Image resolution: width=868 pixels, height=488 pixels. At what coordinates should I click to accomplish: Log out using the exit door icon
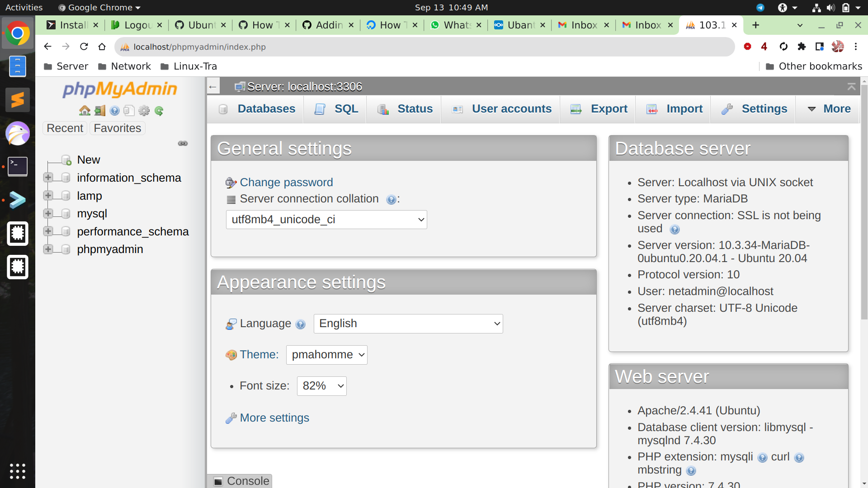point(99,110)
